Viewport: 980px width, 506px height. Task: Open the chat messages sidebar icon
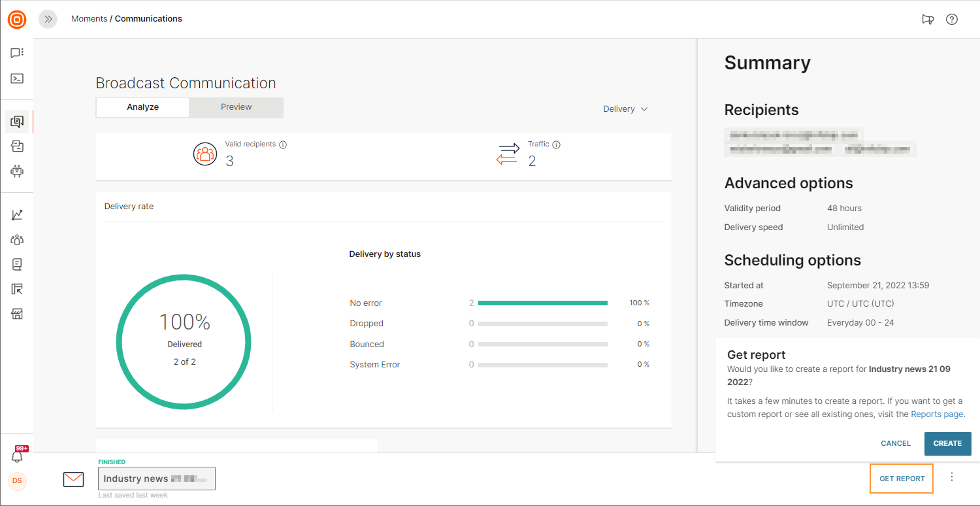(17, 53)
